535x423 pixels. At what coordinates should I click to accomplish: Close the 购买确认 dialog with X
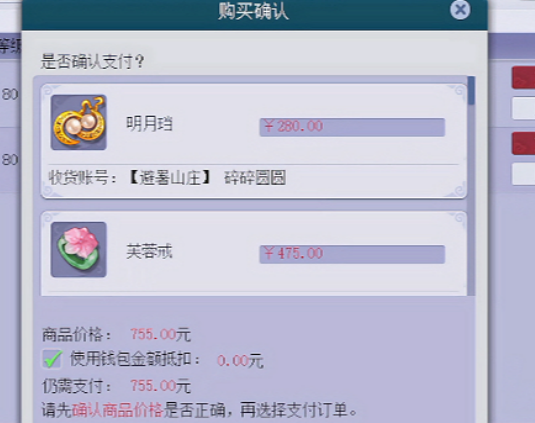coord(460,10)
